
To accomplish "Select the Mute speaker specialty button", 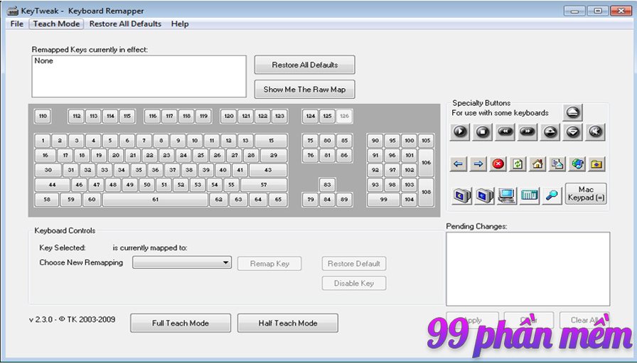I will pyautogui.click(x=596, y=131).
